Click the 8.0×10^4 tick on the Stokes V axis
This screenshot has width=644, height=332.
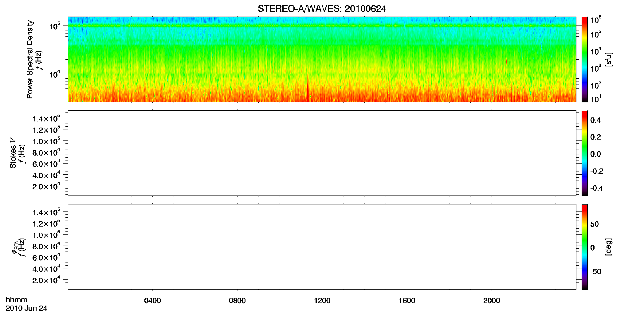click(46, 152)
